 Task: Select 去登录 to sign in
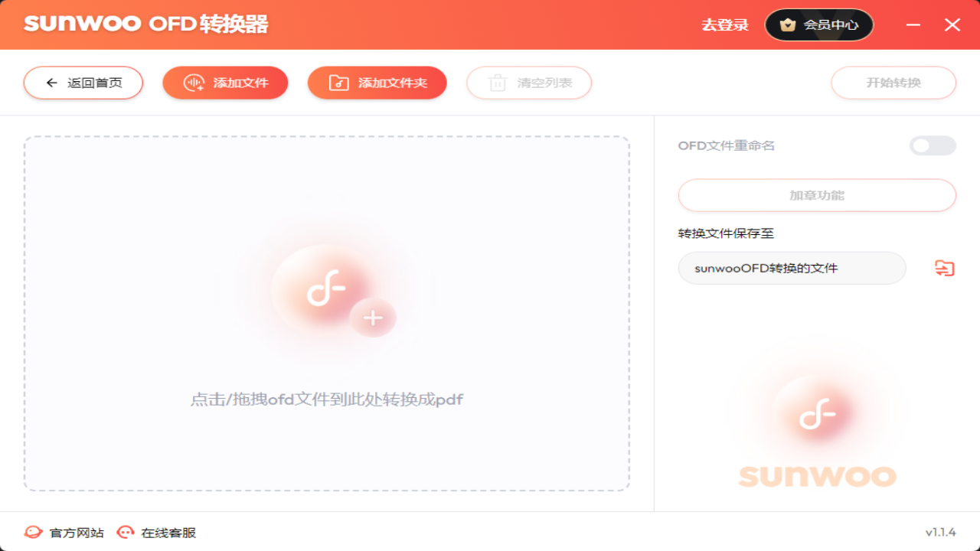[x=724, y=24]
